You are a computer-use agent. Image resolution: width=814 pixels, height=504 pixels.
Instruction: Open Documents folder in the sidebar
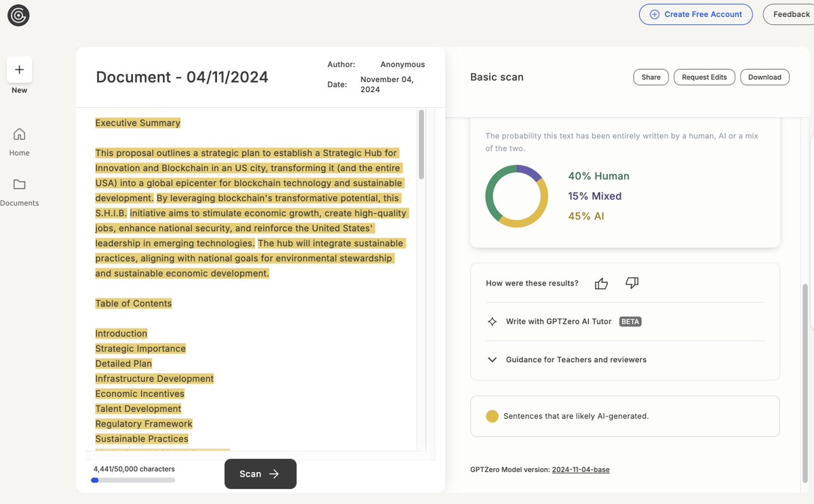coord(19,192)
